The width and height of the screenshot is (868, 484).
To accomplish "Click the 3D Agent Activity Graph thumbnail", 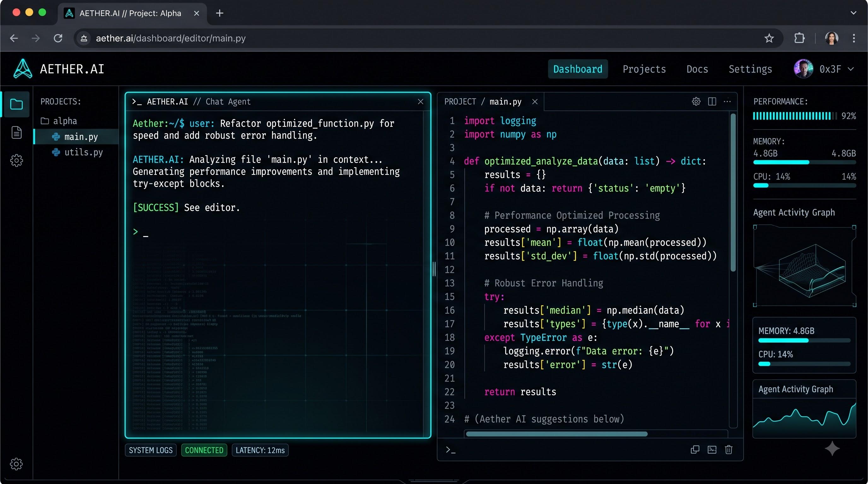I will tap(805, 266).
